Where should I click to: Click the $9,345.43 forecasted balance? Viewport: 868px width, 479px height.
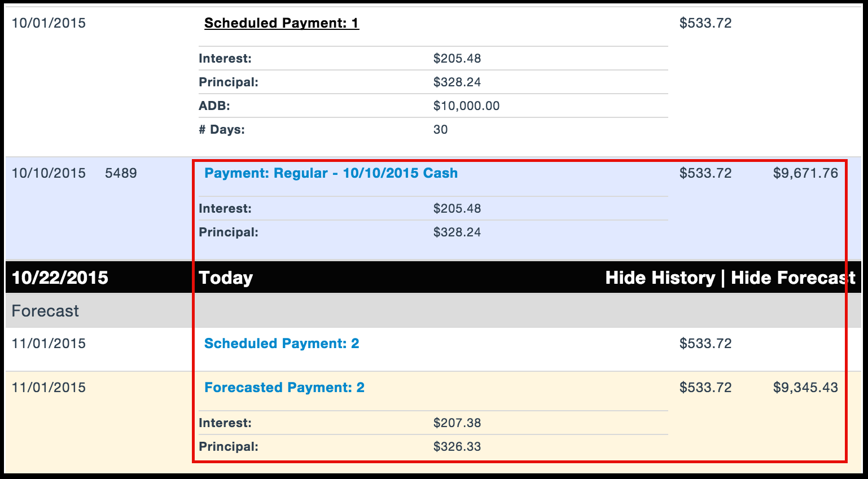coord(805,388)
